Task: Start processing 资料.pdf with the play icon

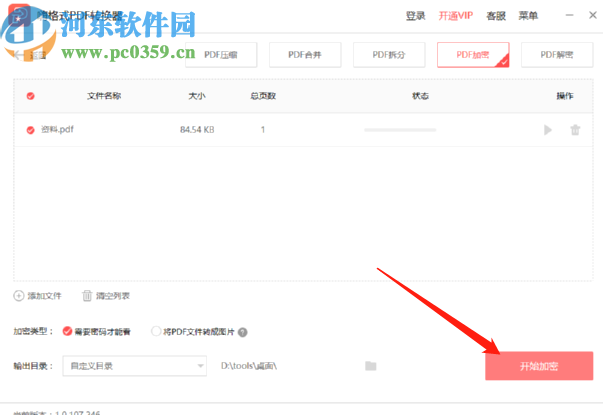Action: 548,130
